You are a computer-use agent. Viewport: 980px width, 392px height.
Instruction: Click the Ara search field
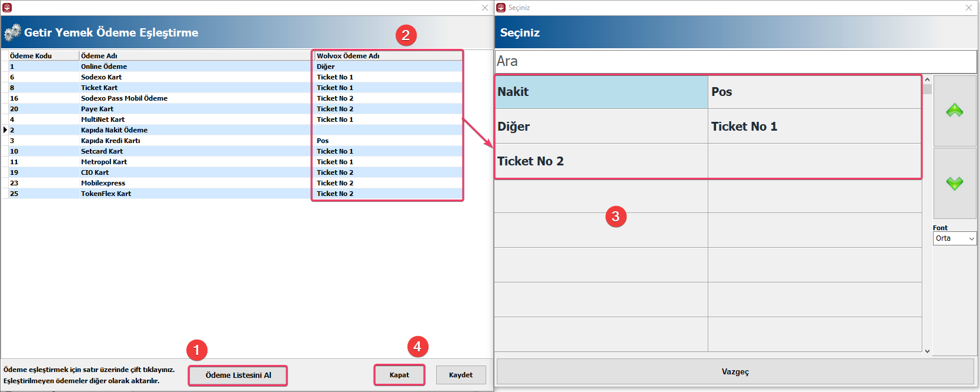coord(735,61)
